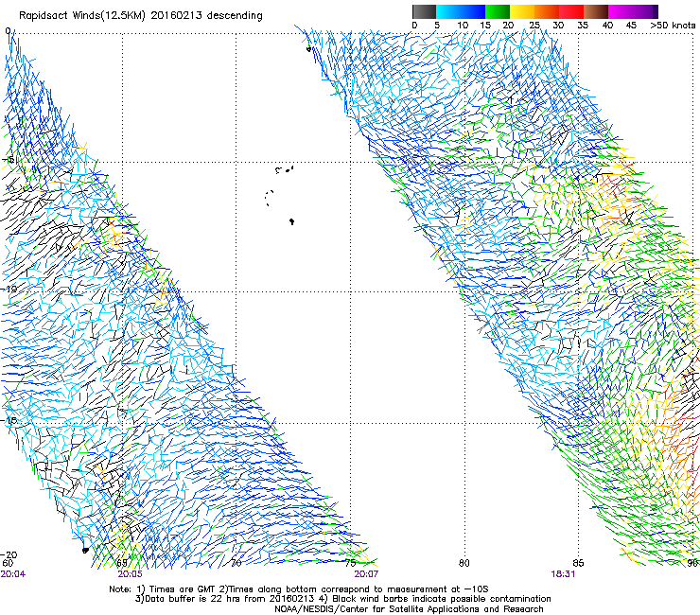The image size is (700, 615).
Task: Click the '35' label under the color bar
Action: (x=583, y=26)
